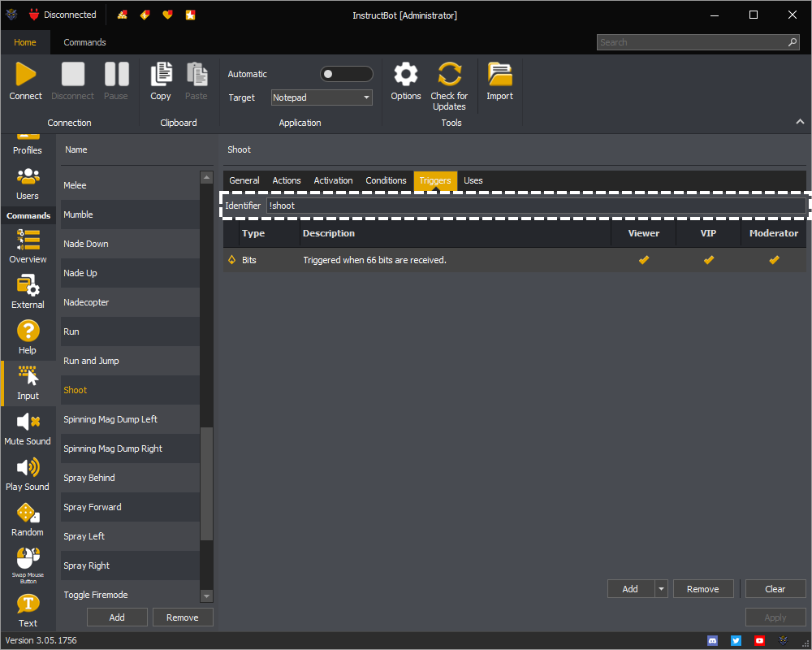
Task: Click the YouTube icon in status bar
Action: click(x=759, y=641)
